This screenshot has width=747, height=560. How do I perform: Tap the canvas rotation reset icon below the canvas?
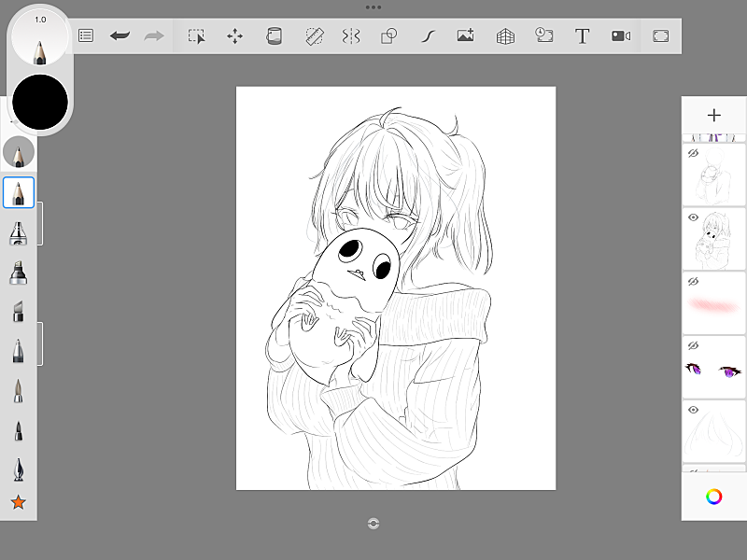click(373, 524)
